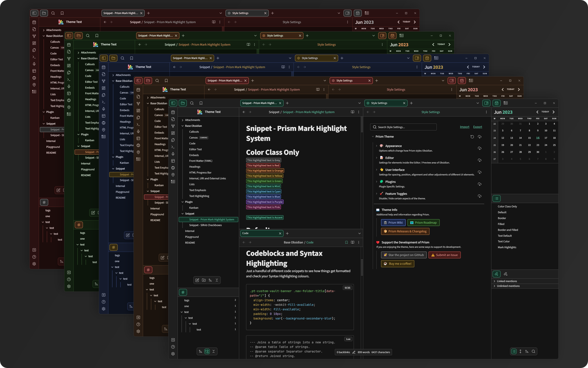Collapse the Prism Theme section
The height and width of the screenshot is (368, 588).
[x=373, y=137]
